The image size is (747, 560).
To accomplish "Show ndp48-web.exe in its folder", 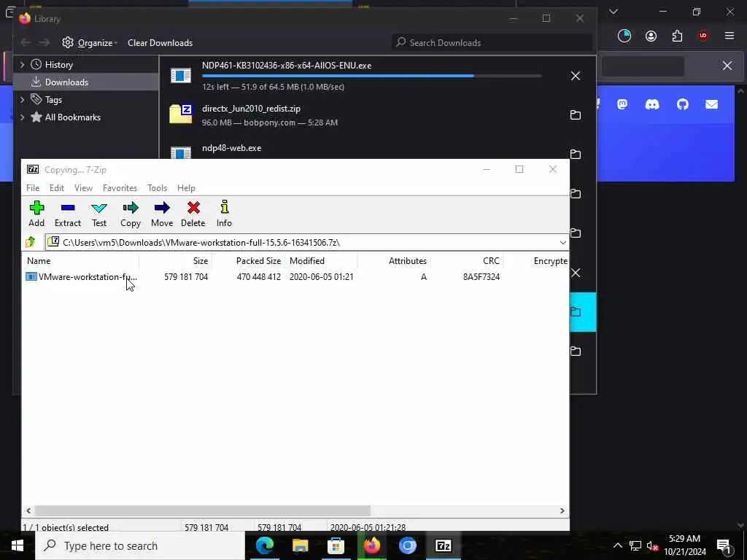I will tap(576, 155).
